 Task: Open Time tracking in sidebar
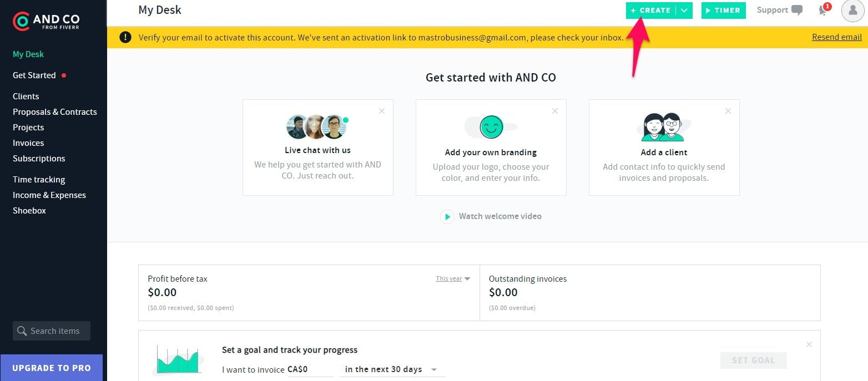(39, 179)
